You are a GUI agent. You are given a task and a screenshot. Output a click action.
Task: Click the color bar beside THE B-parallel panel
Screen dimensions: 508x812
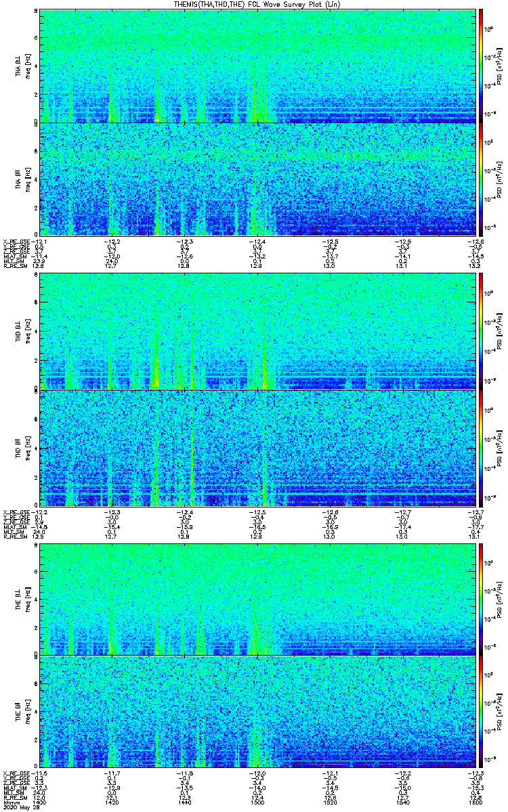click(x=481, y=711)
